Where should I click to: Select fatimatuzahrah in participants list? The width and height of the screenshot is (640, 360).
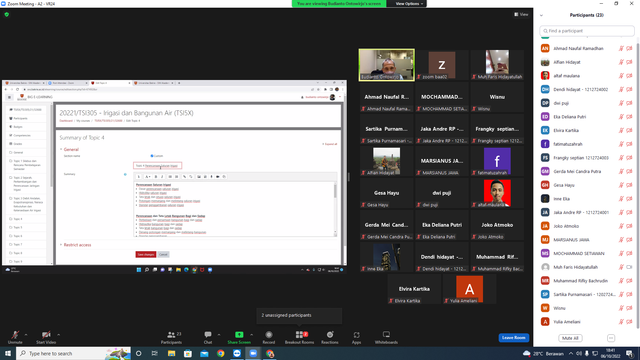(x=587, y=144)
